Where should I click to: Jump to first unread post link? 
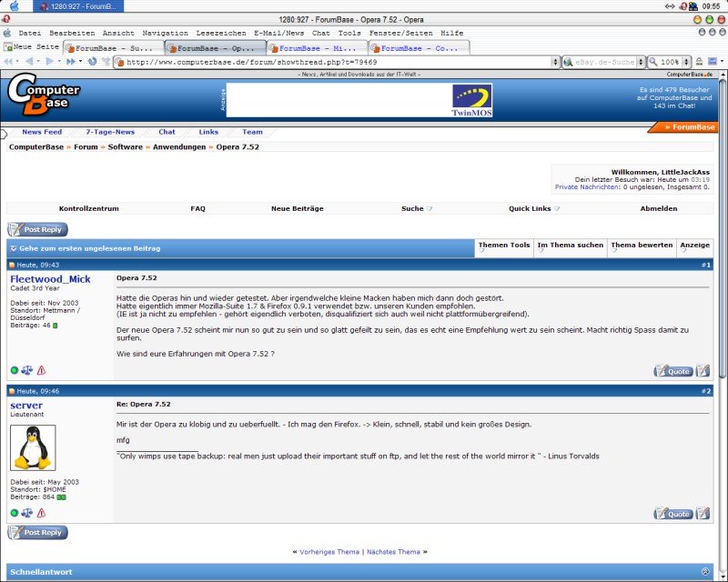[x=89, y=248]
